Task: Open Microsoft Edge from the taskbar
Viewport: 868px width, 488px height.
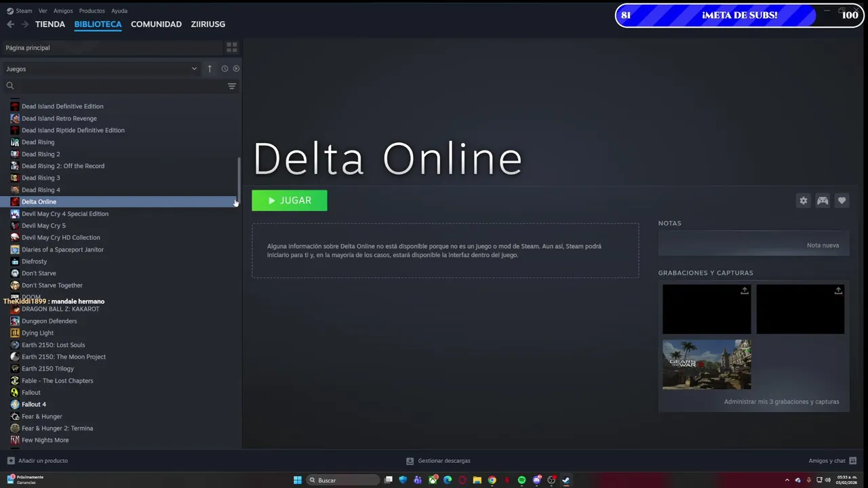Action: coord(448,480)
